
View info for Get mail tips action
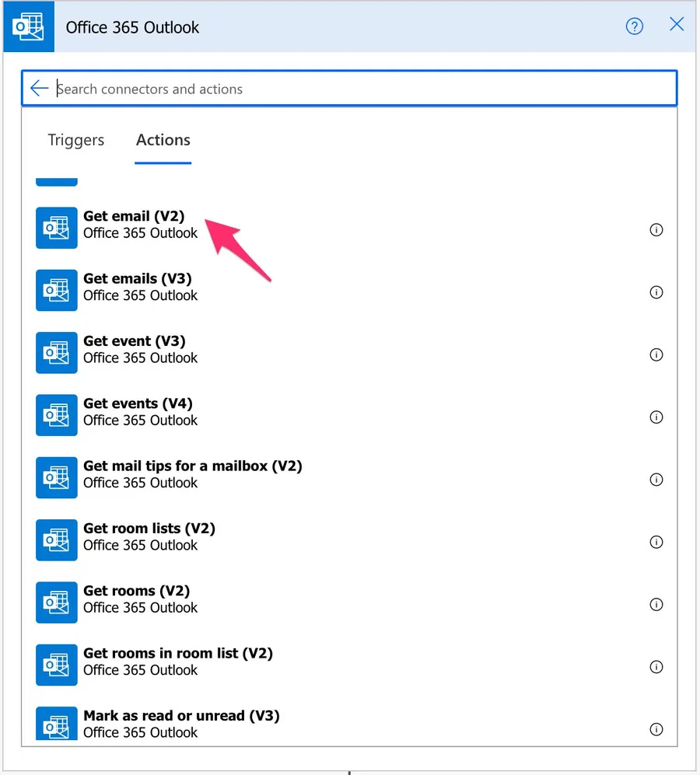click(656, 480)
